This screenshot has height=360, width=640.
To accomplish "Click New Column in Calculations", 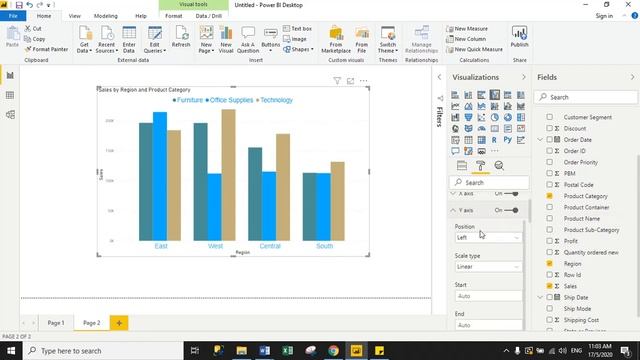I will click(466, 39).
